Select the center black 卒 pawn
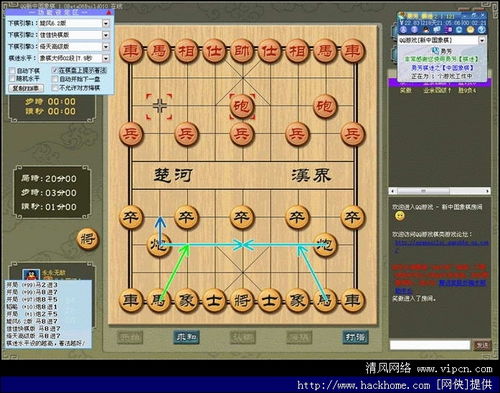Screen dimensions: 500x393 pyautogui.click(x=242, y=217)
